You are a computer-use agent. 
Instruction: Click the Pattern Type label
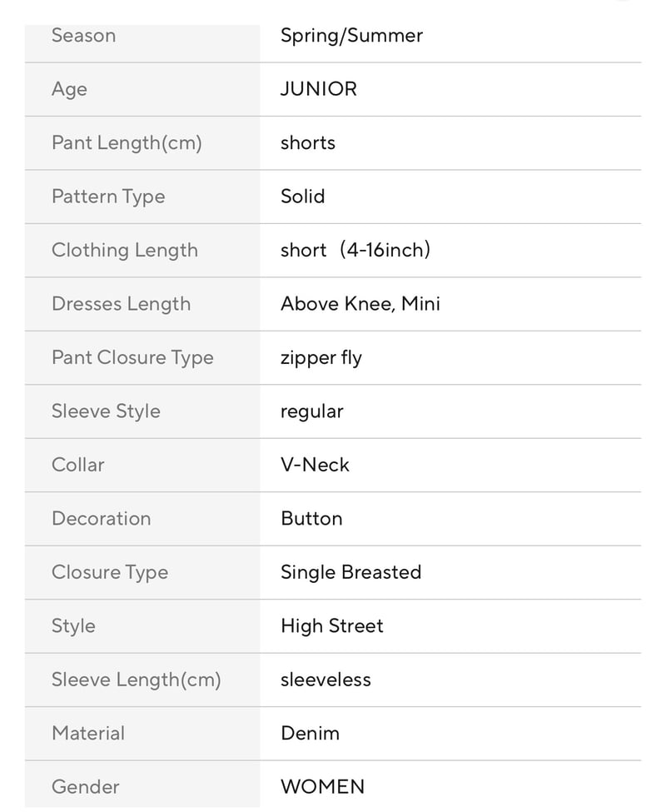[x=108, y=197]
